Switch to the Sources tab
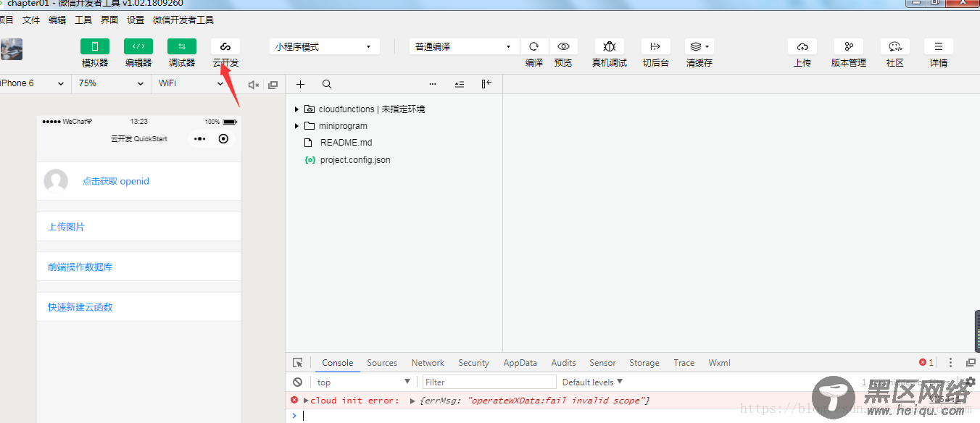 tap(382, 363)
